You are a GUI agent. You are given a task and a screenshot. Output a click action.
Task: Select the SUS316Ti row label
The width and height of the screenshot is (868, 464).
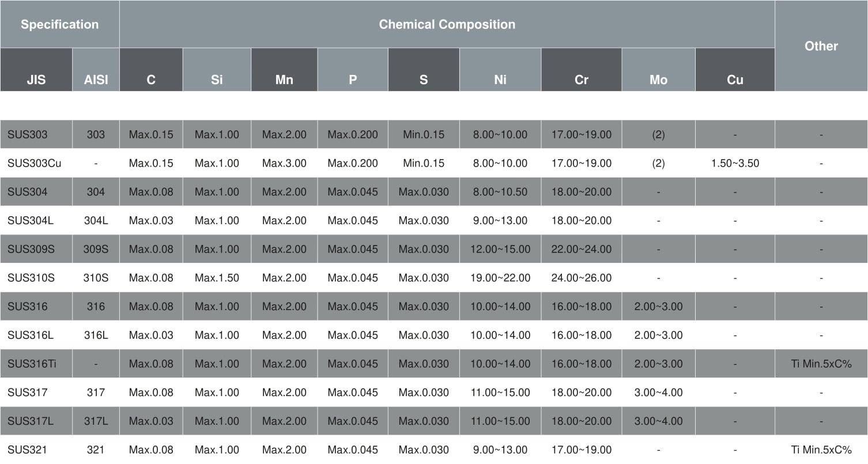click(x=32, y=364)
